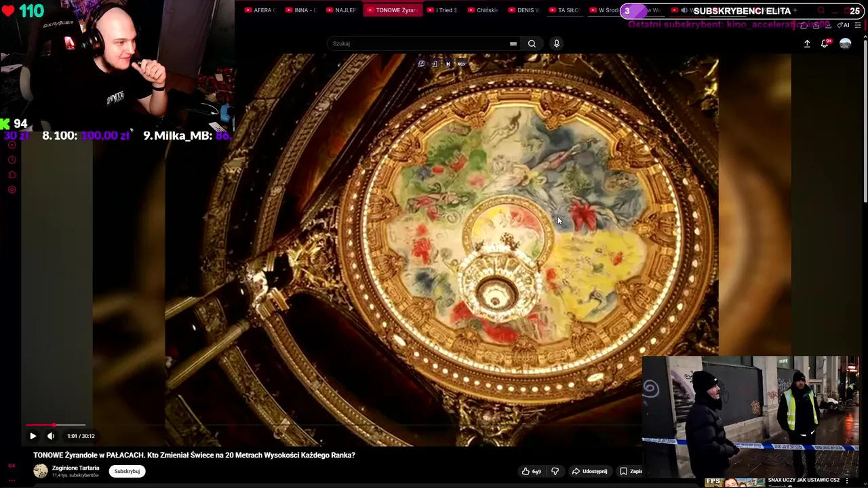Click the Subskrybuj button
This screenshot has width=868, height=488.
click(x=127, y=471)
